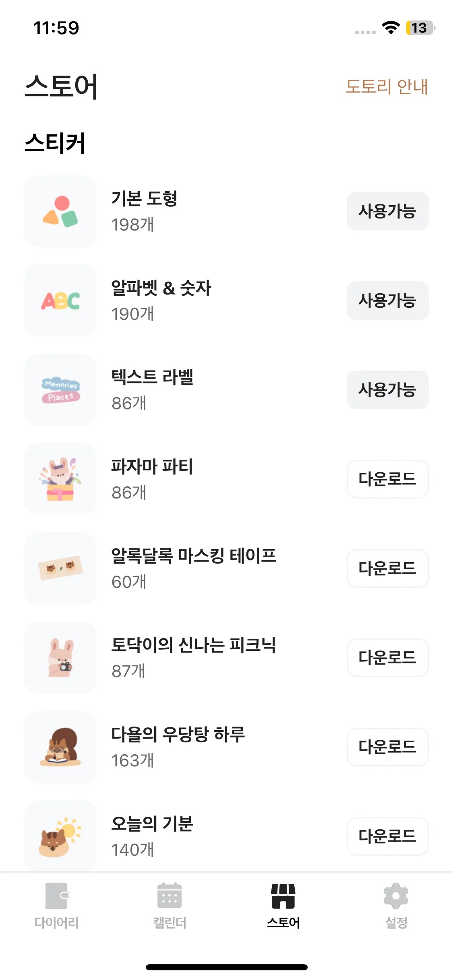Viewport: 453px width, 980px height.
Task: Tap the 알록달록 마스킹 테이프 thumbnail
Action: click(x=60, y=568)
